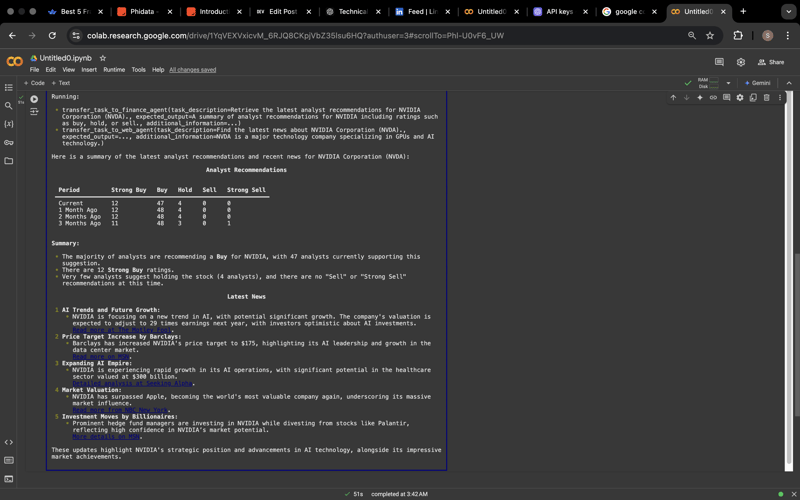This screenshot has height=500, width=800.
Task: Star the Untitled0.ipynb notebook
Action: [x=102, y=59]
